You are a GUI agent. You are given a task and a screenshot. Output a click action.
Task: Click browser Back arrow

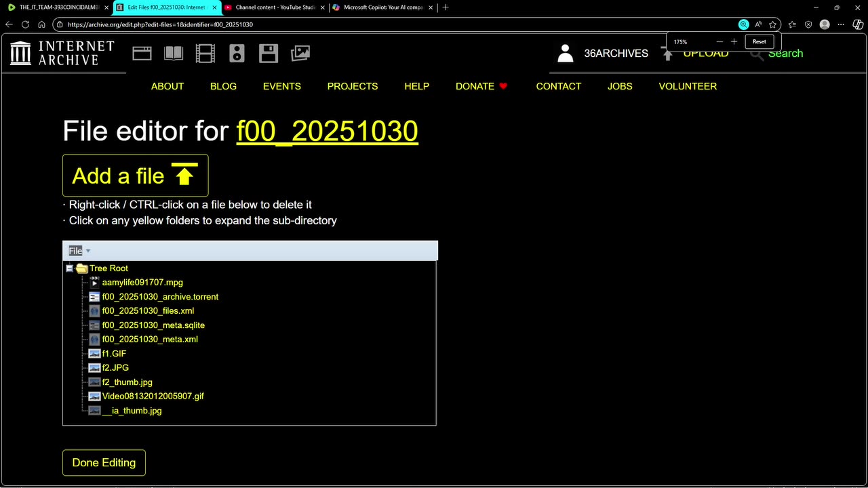[x=9, y=24]
